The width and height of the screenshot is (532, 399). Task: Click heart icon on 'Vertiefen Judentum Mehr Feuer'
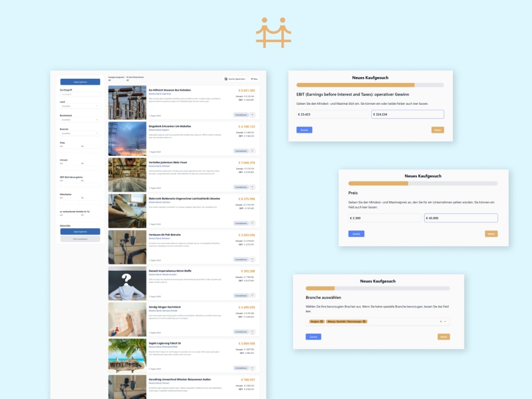tap(252, 187)
